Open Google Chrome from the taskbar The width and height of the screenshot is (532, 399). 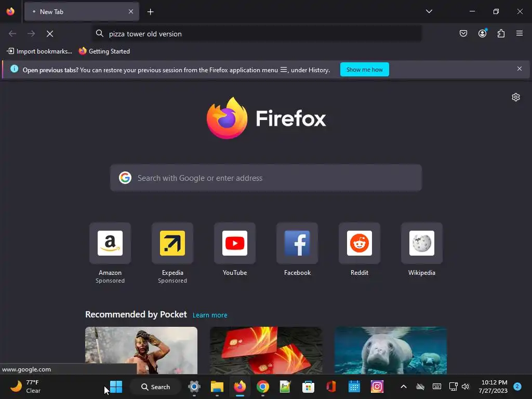coord(262,387)
